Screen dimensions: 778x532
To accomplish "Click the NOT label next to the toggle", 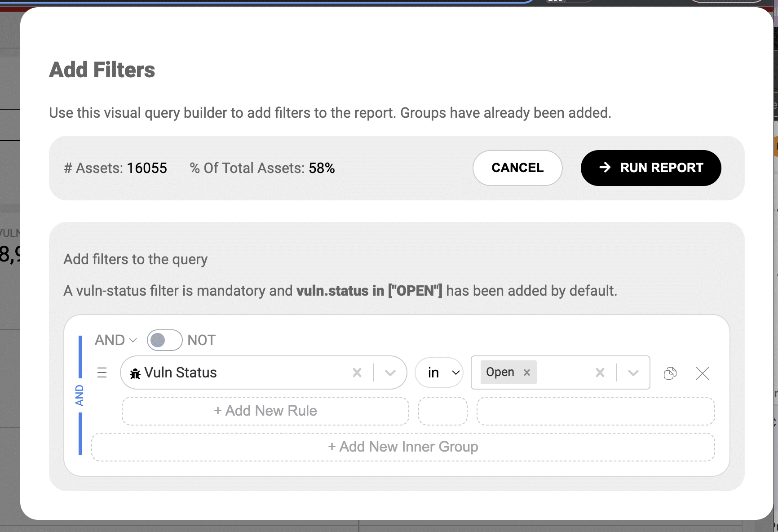I will [201, 340].
